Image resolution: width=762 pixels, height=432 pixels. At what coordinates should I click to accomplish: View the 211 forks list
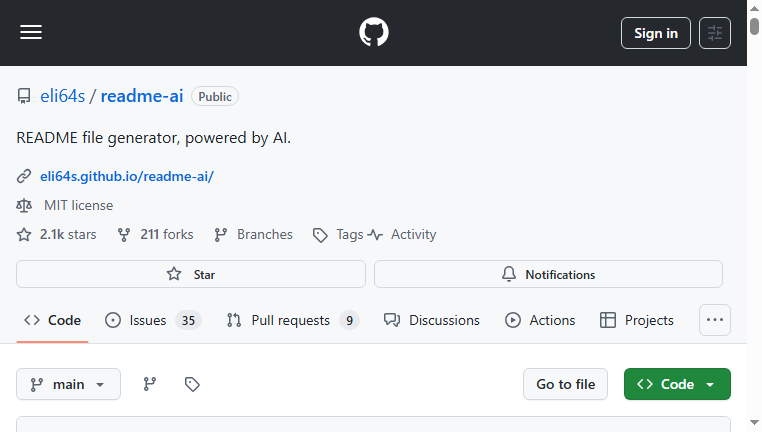[167, 235]
